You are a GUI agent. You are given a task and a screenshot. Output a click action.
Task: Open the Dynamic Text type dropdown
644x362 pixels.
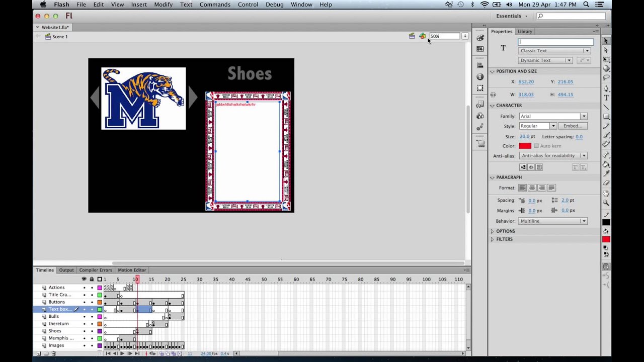click(545, 60)
